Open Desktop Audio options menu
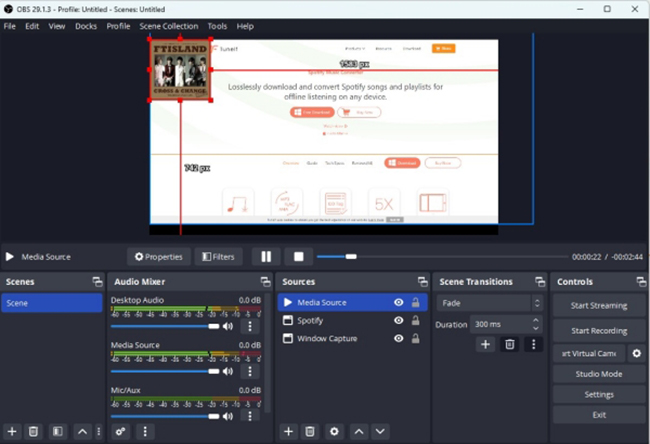This screenshot has height=444, width=650. 250,326
